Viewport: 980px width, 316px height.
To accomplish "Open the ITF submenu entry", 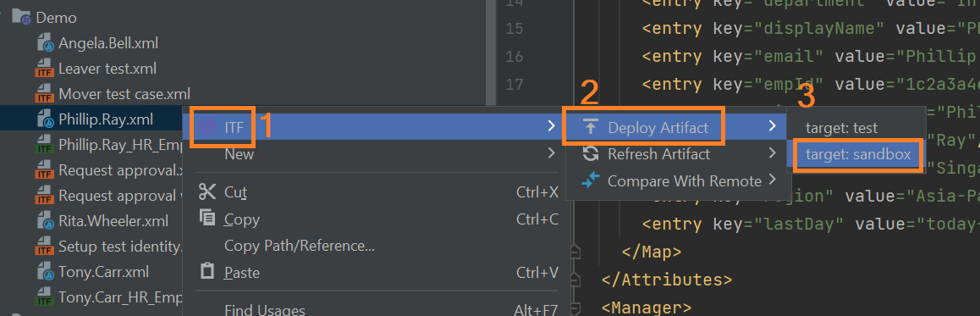I will (377, 127).
